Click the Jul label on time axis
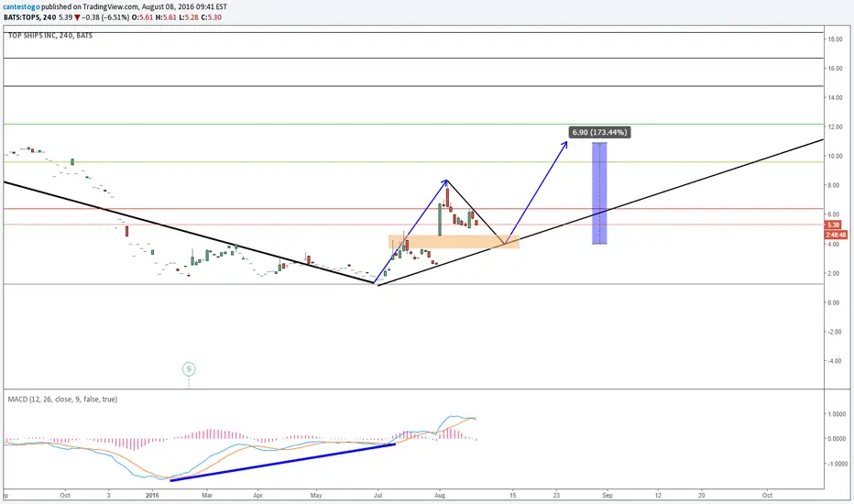 378,496
